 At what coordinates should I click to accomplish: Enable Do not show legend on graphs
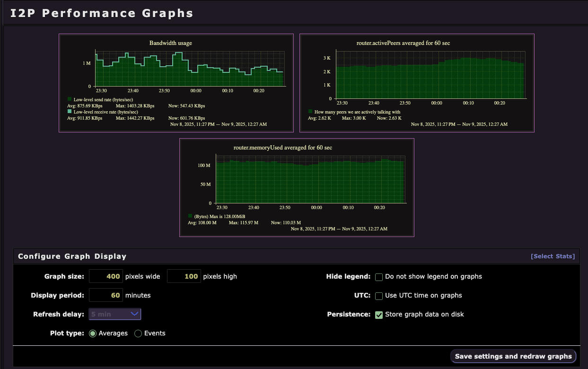[x=379, y=277]
